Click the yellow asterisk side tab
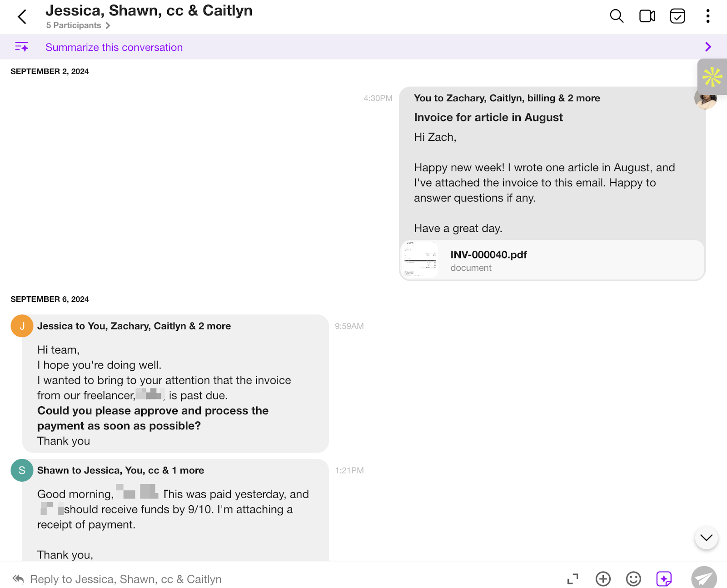Image resolution: width=727 pixels, height=588 pixels. click(x=712, y=77)
